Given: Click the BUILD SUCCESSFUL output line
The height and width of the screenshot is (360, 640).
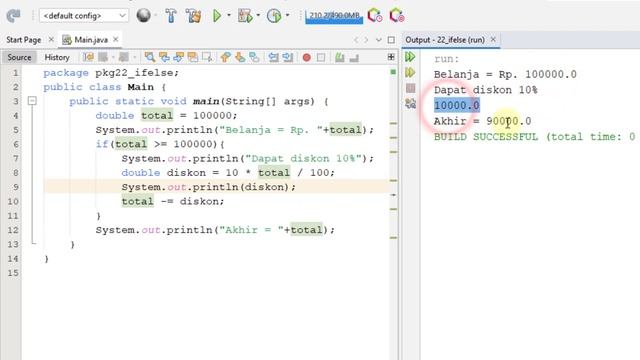Looking at the screenshot, I should point(534,137).
